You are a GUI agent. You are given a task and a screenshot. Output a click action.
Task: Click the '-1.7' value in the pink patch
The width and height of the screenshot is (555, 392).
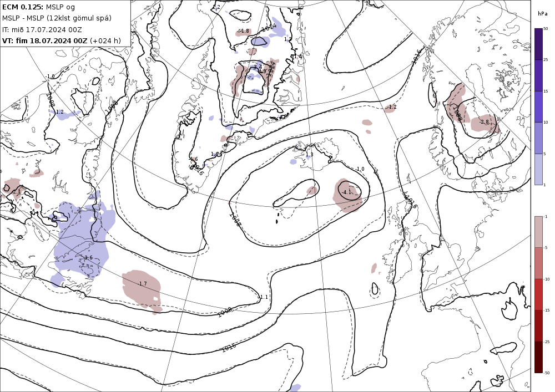point(142,284)
